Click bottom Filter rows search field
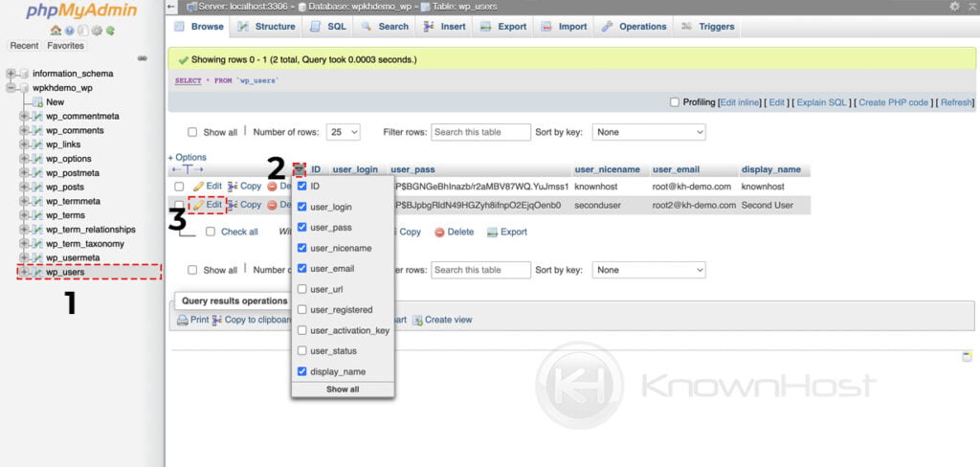This screenshot has width=980, height=467. (x=480, y=270)
